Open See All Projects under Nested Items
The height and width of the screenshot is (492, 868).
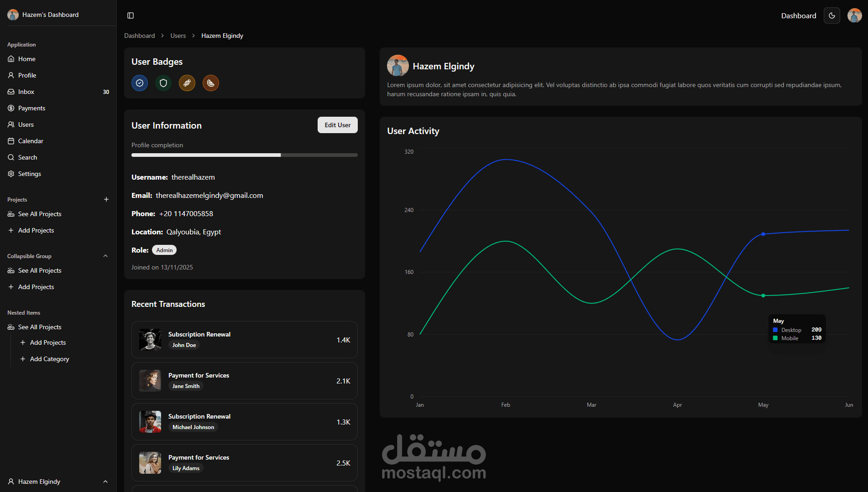[58, 327]
